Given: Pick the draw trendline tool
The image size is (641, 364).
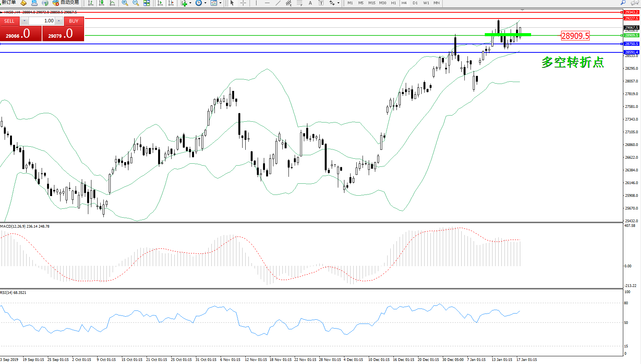Looking at the screenshot, I should (x=278, y=3).
